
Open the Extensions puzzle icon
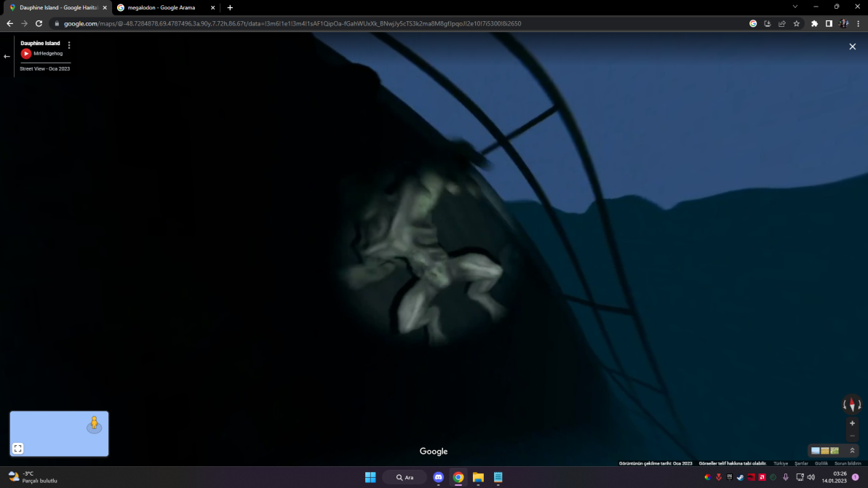(814, 23)
